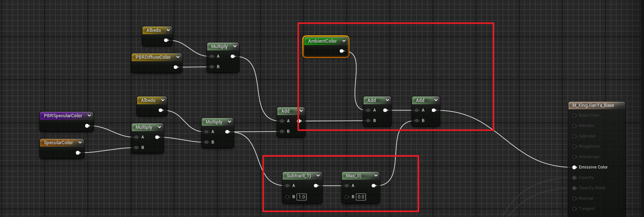Collapse the AmbientColor node with its chevron
The width and height of the screenshot is (644, 217).
pyautogui.click(x=344, y=41)
